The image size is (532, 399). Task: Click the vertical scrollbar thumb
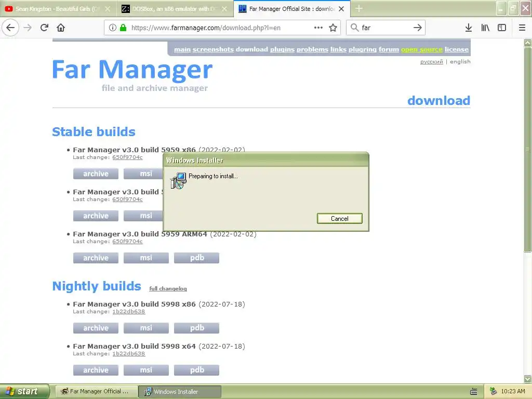(x=527, y=149)
